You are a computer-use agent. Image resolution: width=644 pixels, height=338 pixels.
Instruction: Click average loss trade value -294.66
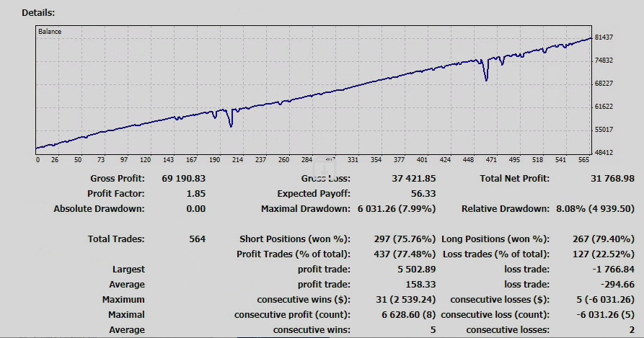coord(617,285)
